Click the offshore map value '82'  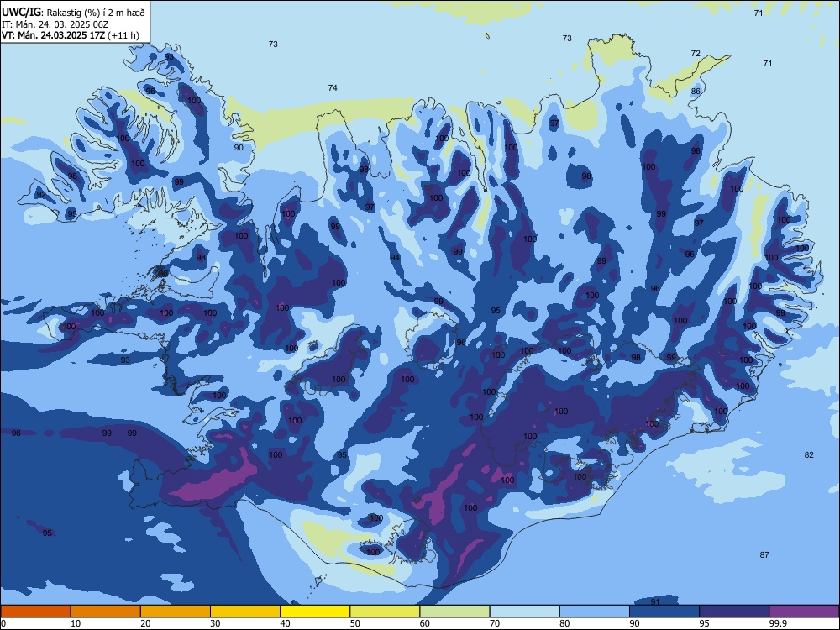point(809,454)
